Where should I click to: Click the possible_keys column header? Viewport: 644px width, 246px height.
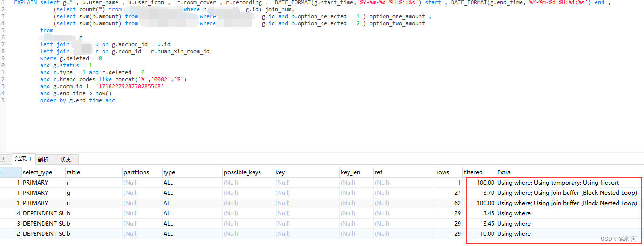tap(242, 172)
